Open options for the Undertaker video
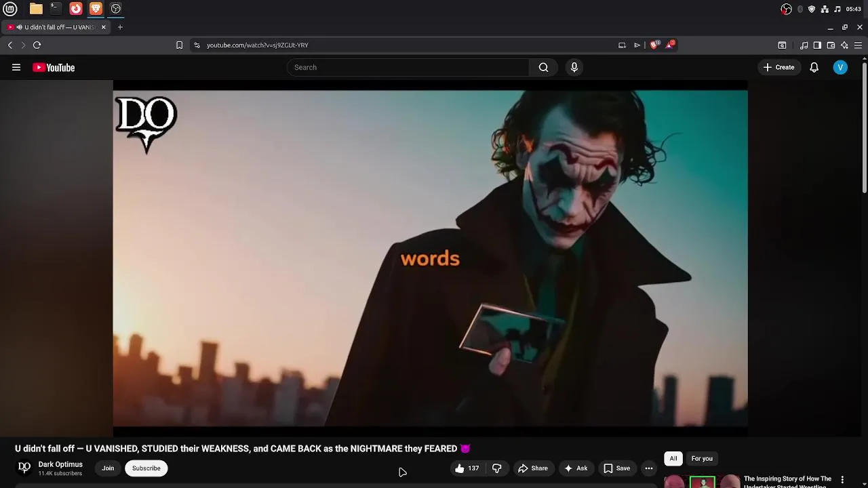 [x=842, y=480]
